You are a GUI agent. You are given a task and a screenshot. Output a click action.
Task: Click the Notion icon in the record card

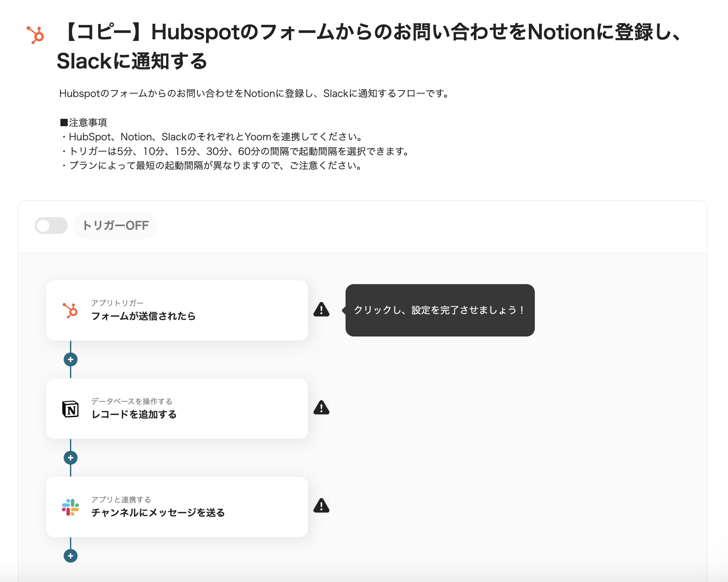(70, 409)
